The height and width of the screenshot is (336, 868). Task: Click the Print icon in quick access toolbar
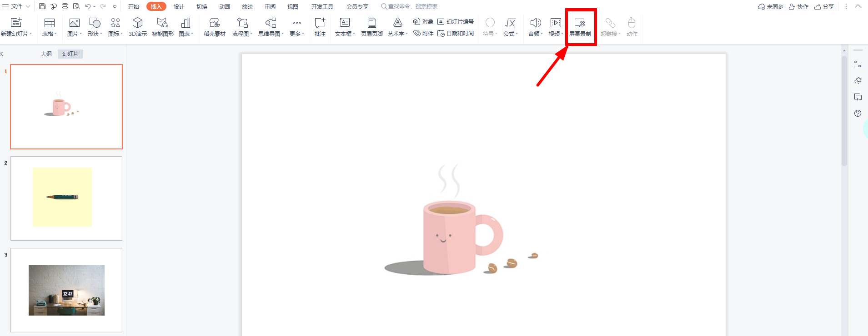(65, 6)
